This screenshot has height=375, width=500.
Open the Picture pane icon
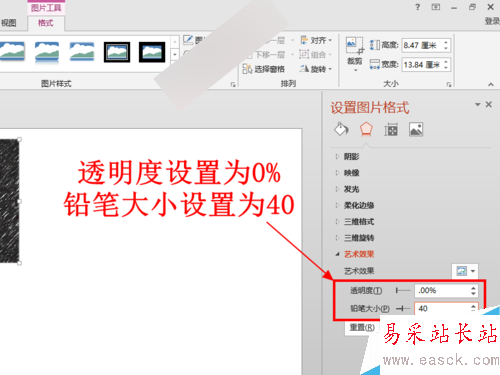coord(416,129)
